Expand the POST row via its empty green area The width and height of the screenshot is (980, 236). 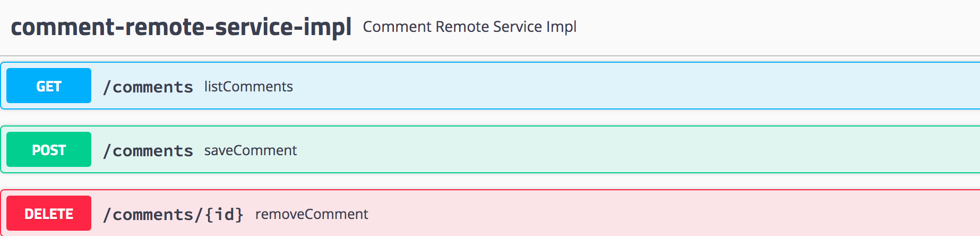coord(637,149)
